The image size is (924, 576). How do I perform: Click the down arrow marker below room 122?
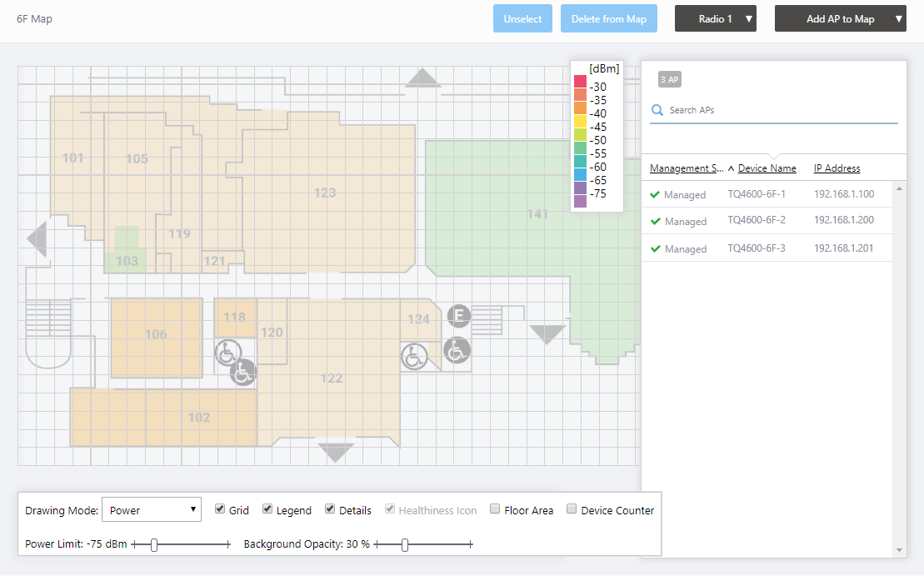[x=337, y=453]
